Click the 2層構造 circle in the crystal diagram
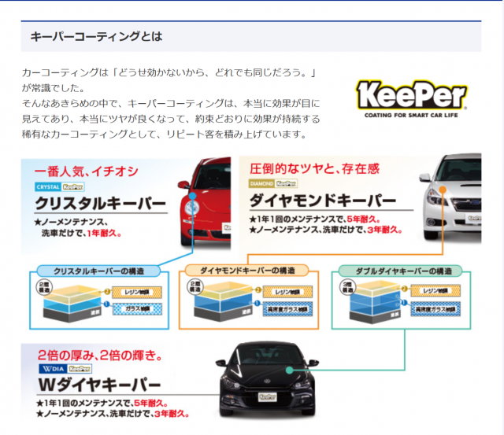504x435 pixels. [45, 288]
